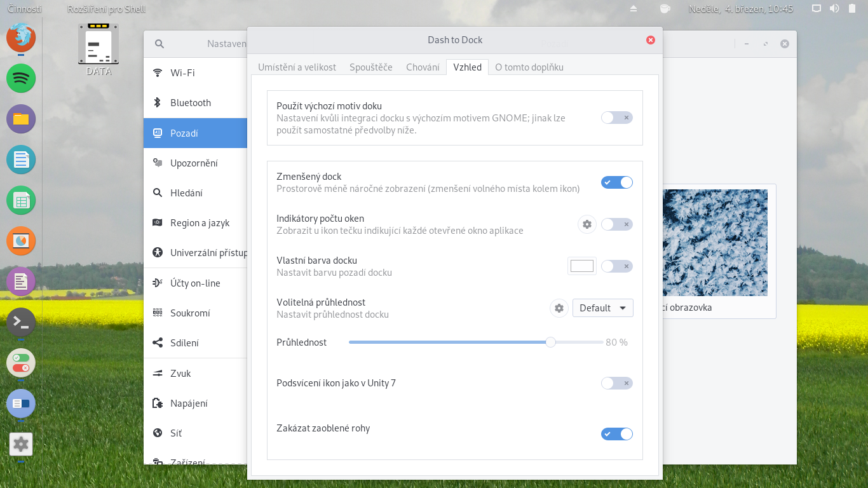
Task: Open LibreOffice Calc dock icon
Action: point(21,201)
